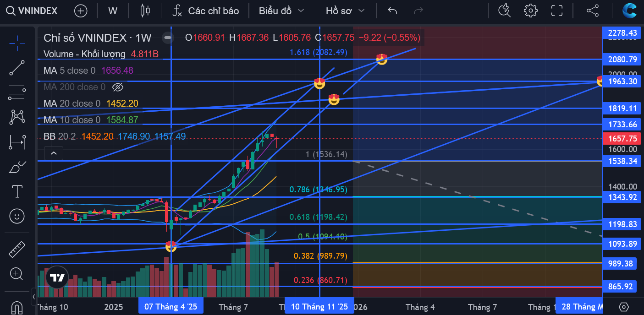Image resolution: width=644 pixels, height=315 pixels.
Task: Toggle the crosshair cursor tool
Action: [17, 43]
